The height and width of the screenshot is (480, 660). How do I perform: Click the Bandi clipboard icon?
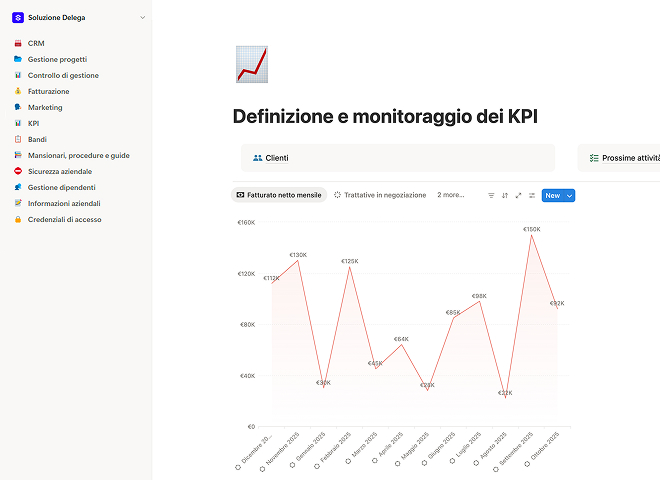(18, 139)
